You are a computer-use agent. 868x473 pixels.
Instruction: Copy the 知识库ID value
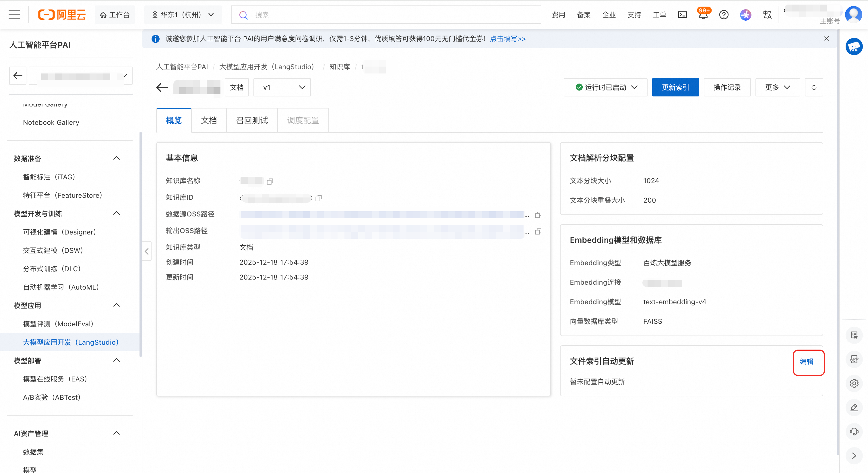coord(318,198)
